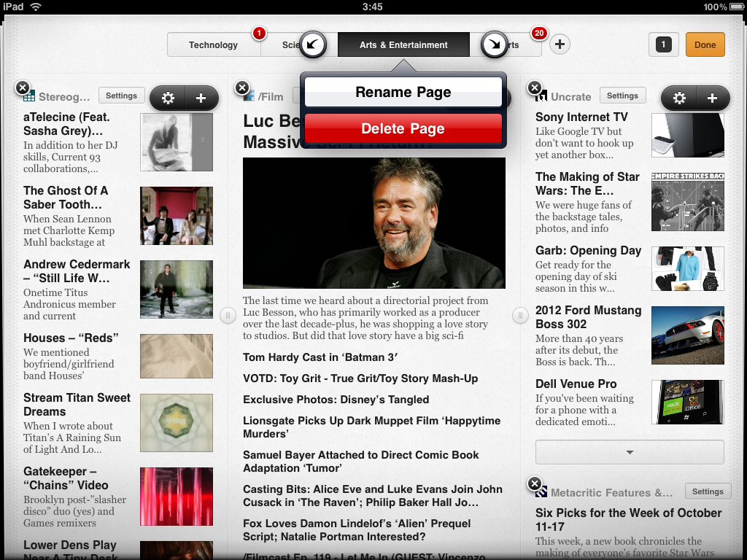Open the Stream Titan Sweet Dreams thumbnail
Screen dimensions: 747x560
pyautogui.click(x=177, y=423)
